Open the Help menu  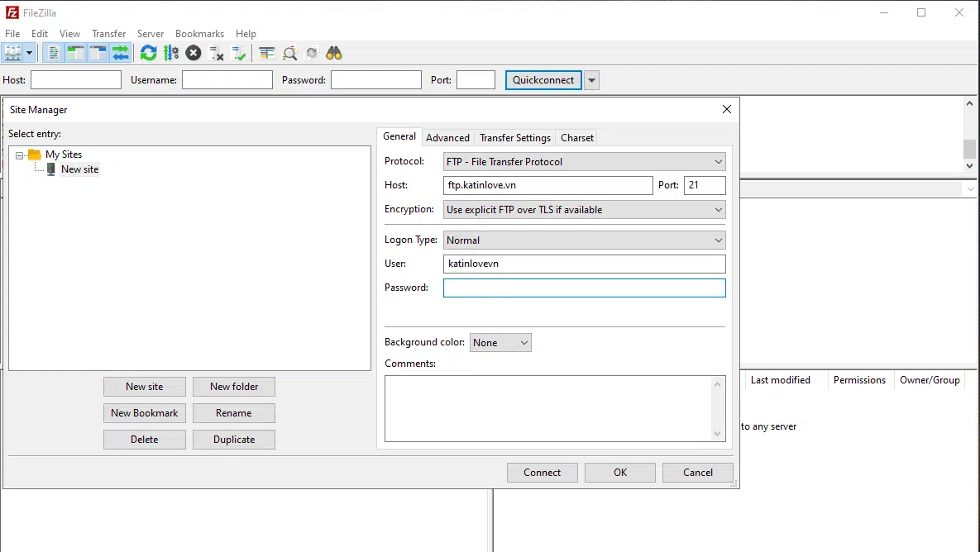tap(246, 34)
